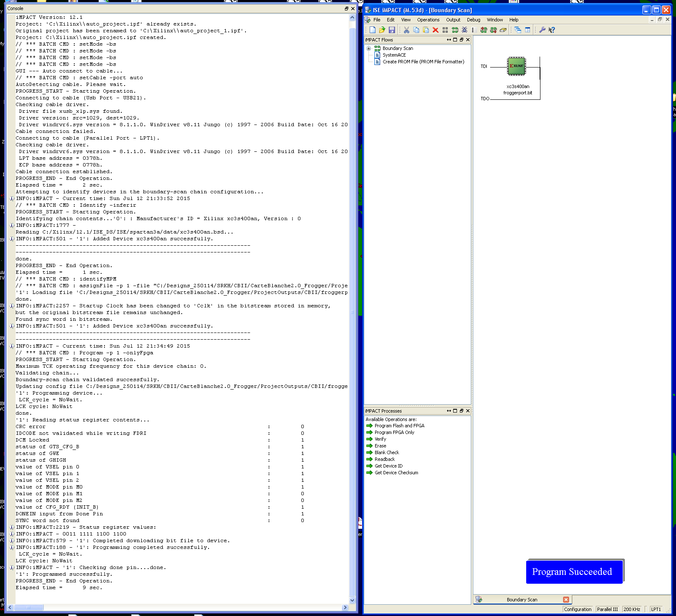Run the Readback operation
676x616 pixels.
(384, 459)
